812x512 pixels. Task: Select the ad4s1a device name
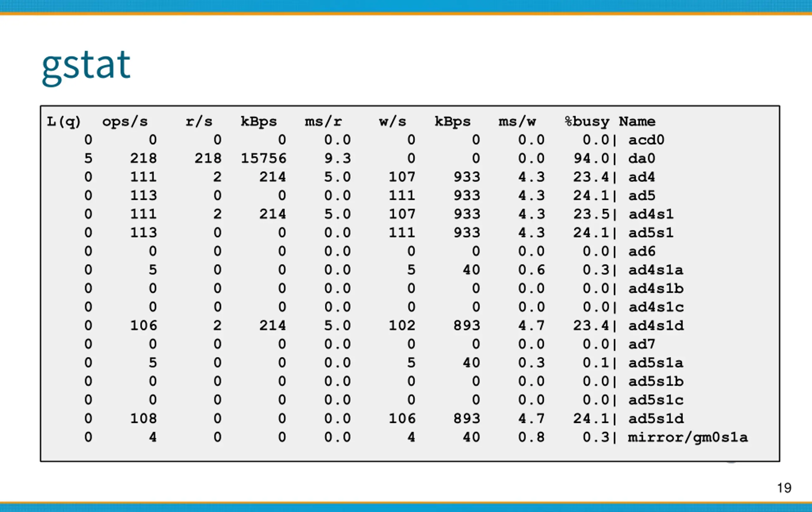656,270
